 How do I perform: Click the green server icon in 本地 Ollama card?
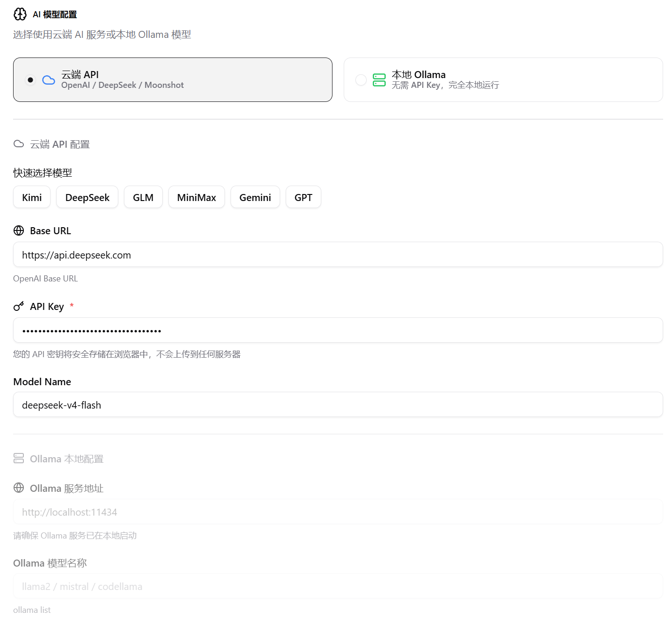379,80
